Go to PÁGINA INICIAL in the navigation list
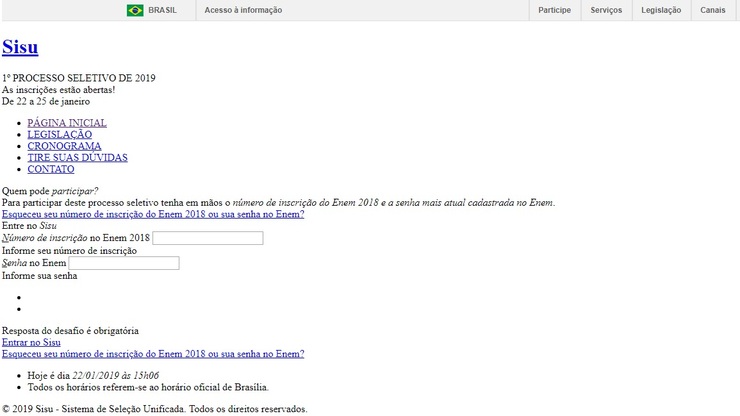740x416 pixels. pyautogui.click(x=67, y=123)
